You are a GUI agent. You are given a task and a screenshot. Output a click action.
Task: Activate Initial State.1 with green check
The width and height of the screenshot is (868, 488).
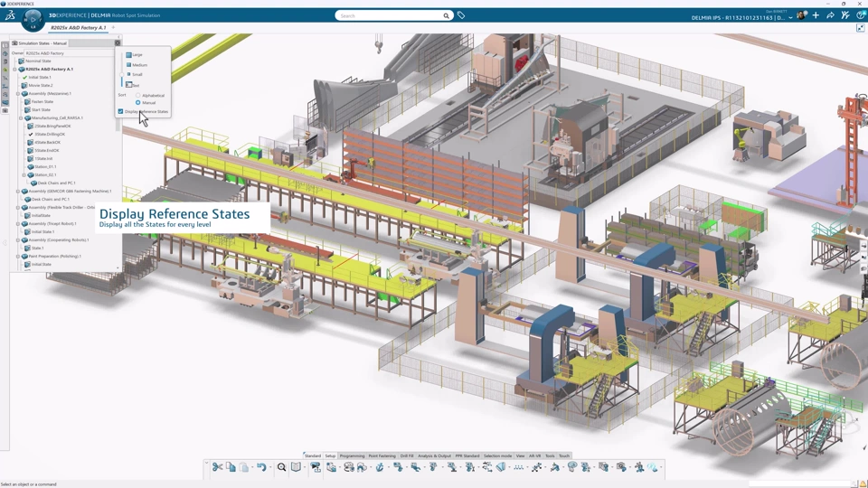[38, 78]
